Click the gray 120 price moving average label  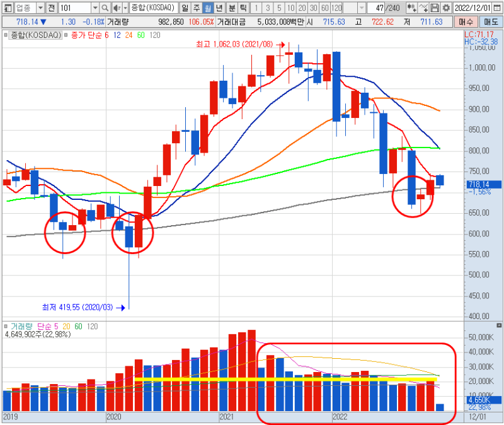pos(155,35)
